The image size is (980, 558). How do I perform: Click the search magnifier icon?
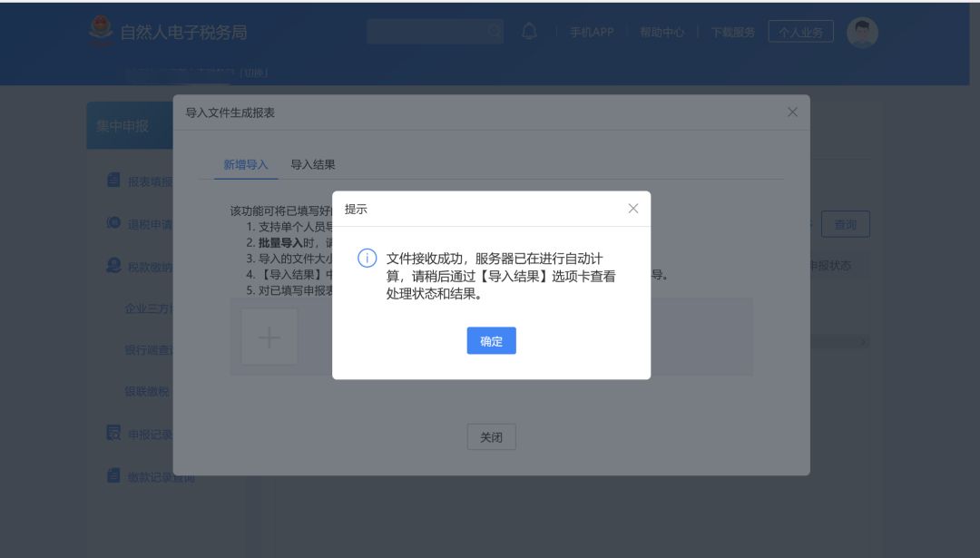[495, 31]
